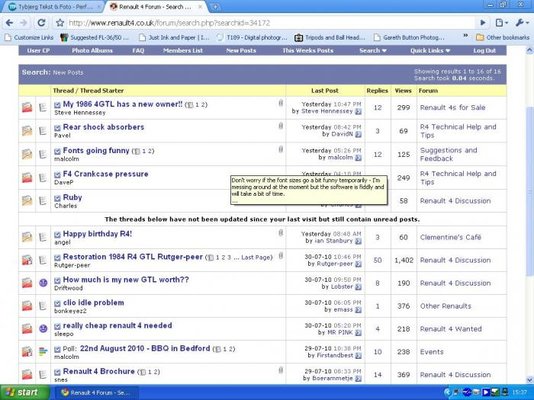Click thread status icon for 'Ruby' thread
The height and width of the screenshot is (400, 534).
[x=27, y=201]
